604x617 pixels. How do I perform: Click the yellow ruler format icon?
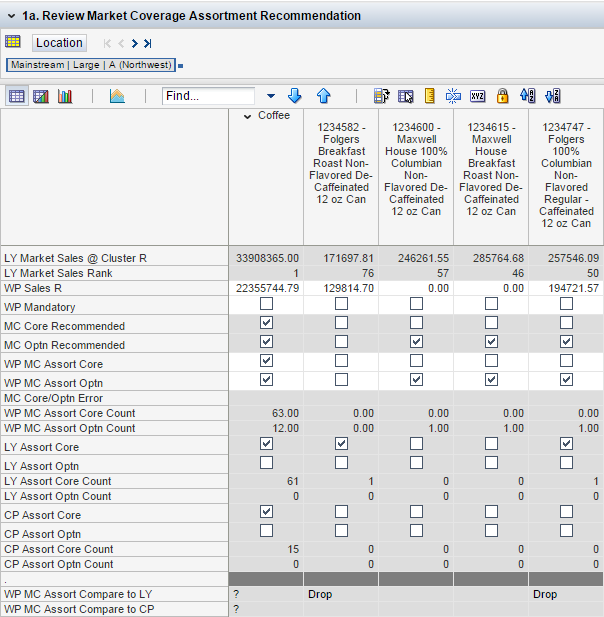(x=430, y=96)
